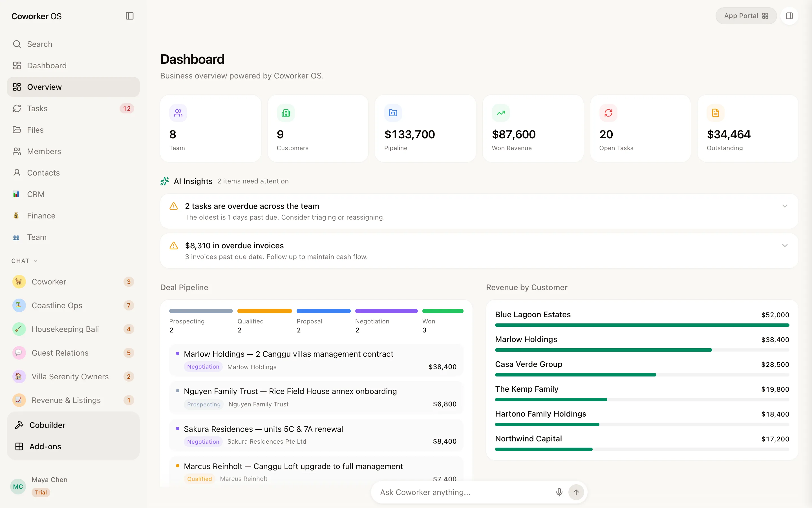Open the Coworker chat avatar
The height and width of the screenshot is (508, 812).
click(19, 282)
